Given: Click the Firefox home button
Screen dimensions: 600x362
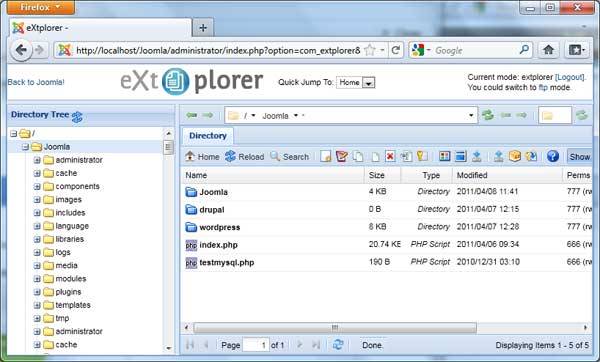Looking at the screenshot, I should tap(548, 50).
